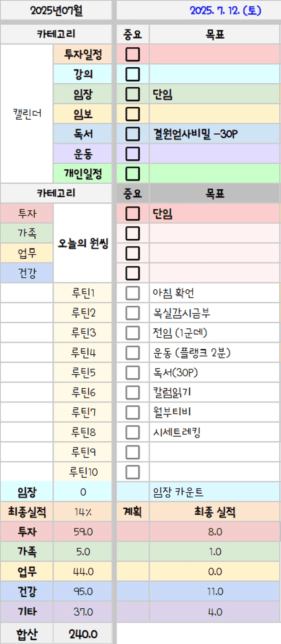Toggle the 독서 calendar checkbox
This screenshot has height=644, width=281.
point(133,134)
